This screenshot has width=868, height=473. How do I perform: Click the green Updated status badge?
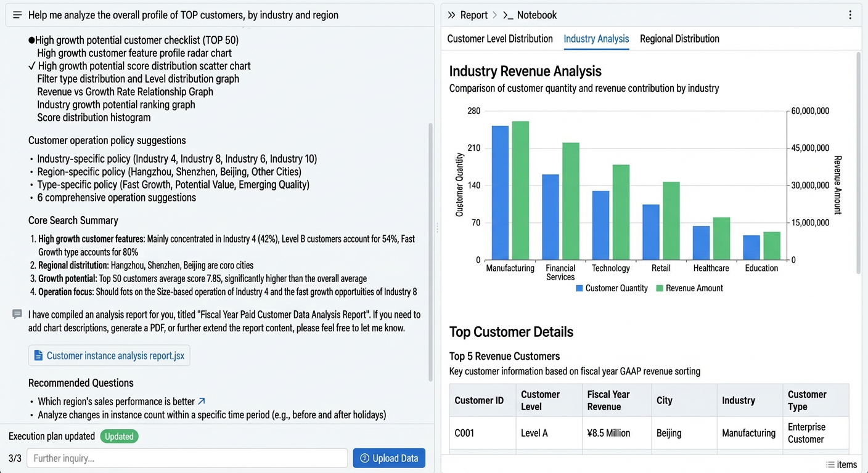[x=119, y=436]
